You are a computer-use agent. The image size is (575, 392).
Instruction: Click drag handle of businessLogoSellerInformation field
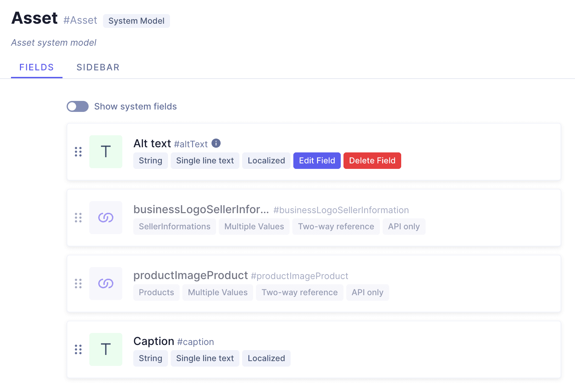coord(78,218)
